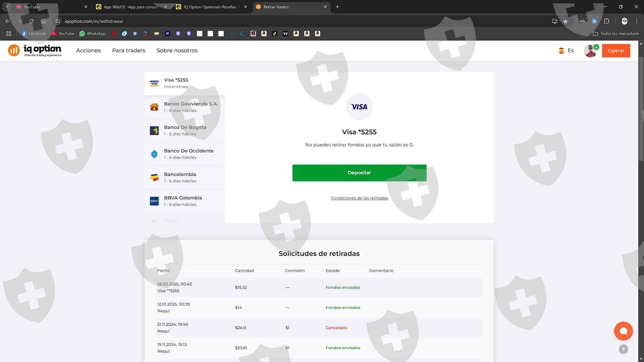Screen dimensions: 644x362
Task: Open the Todos los marcadores folder
Action: [x=616, y=34]
